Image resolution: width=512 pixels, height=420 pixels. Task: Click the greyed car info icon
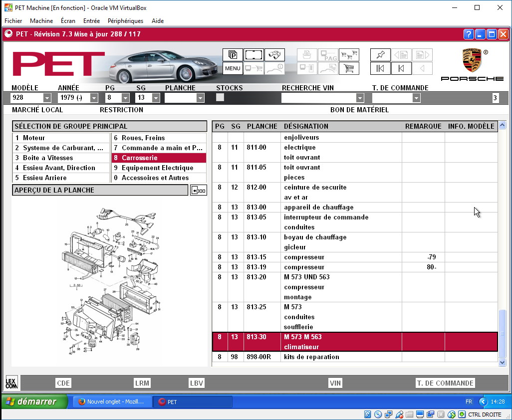pyautogui.click(x=274, y=68)
